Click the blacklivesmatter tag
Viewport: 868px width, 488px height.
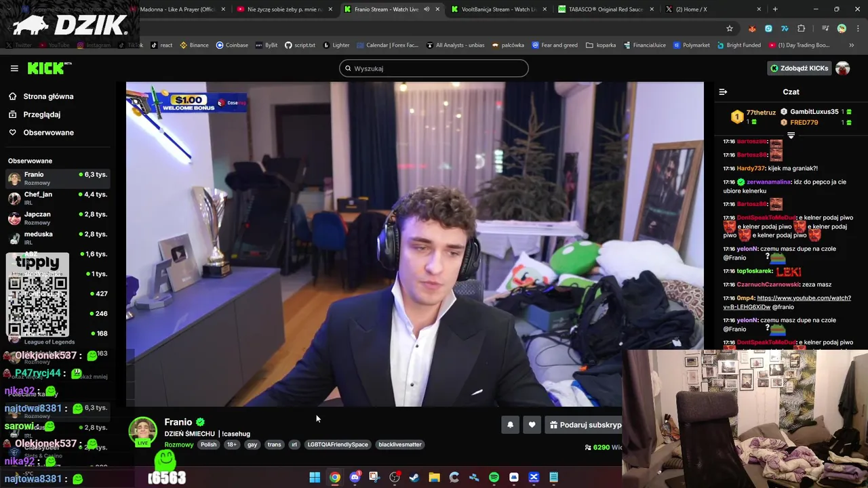pyautogui.click(x=400, y=445)
